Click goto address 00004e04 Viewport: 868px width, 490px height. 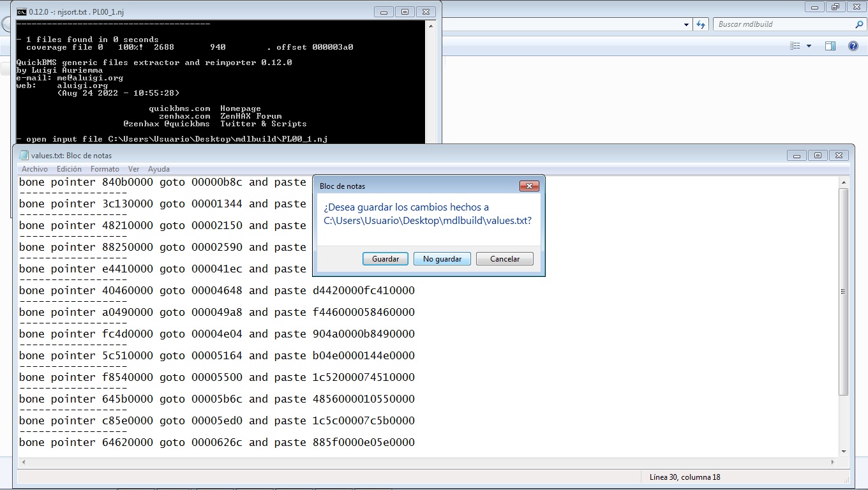(x=217, y=334)
